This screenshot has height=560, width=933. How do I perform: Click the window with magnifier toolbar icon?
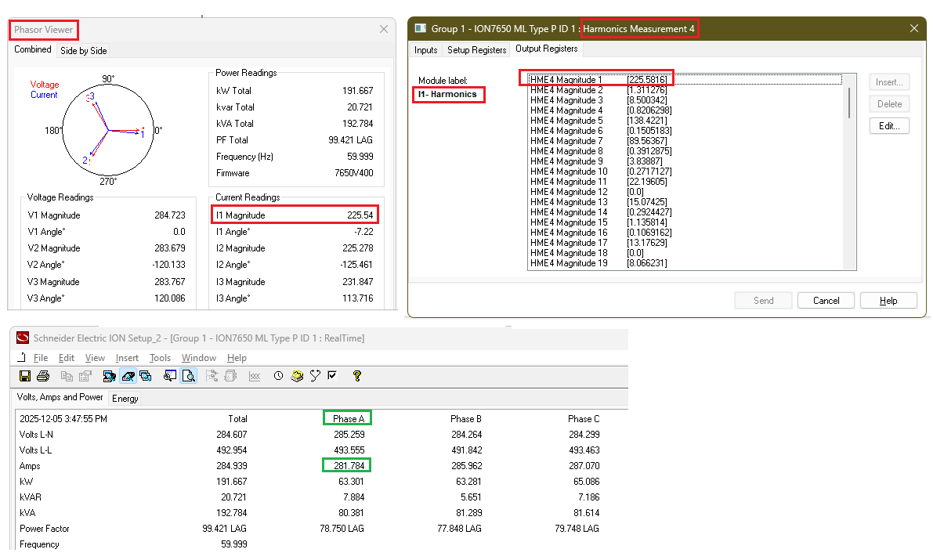(x=170, y=376)
